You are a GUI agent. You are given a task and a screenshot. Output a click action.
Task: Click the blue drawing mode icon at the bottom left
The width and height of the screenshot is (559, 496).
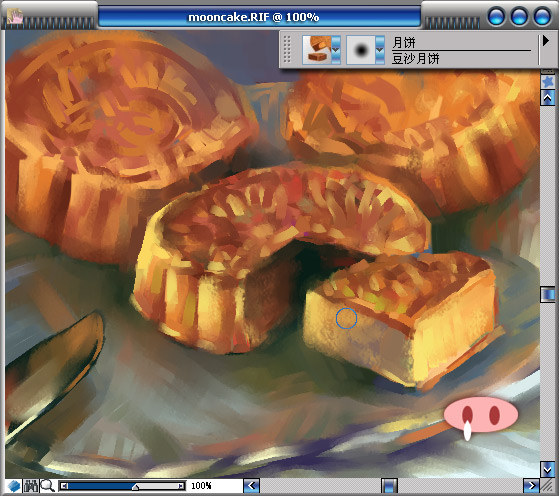pyautogui.click(x=14, y=486)
